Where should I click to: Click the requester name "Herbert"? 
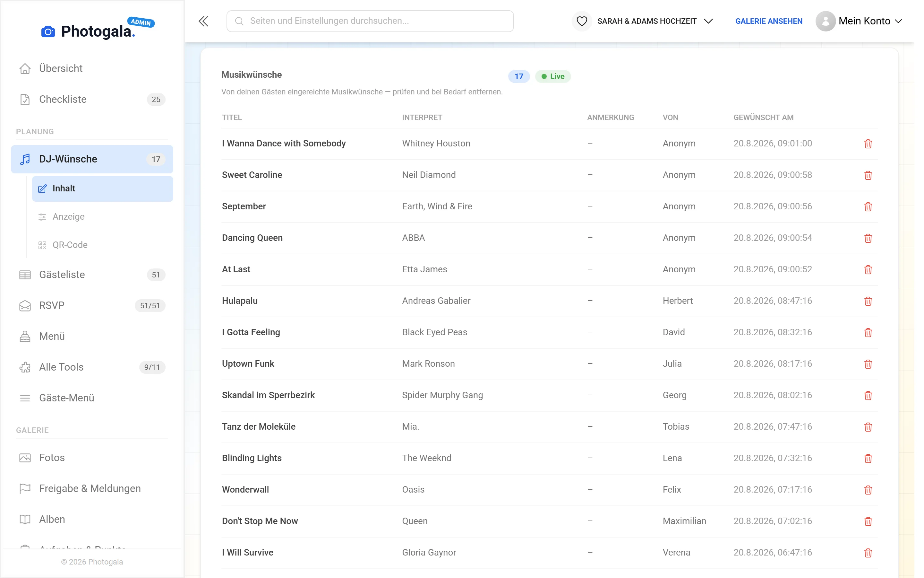point(677,301)
